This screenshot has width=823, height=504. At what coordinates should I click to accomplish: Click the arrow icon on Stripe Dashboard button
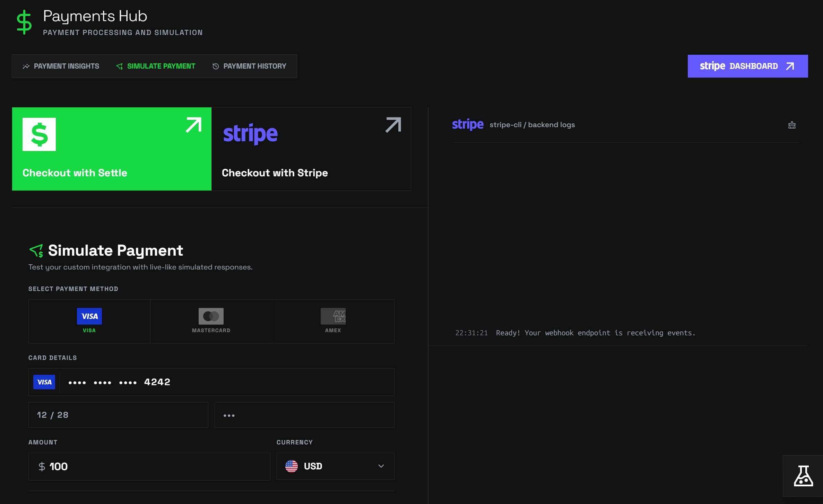pyautogui.click(x=790, y=66)
